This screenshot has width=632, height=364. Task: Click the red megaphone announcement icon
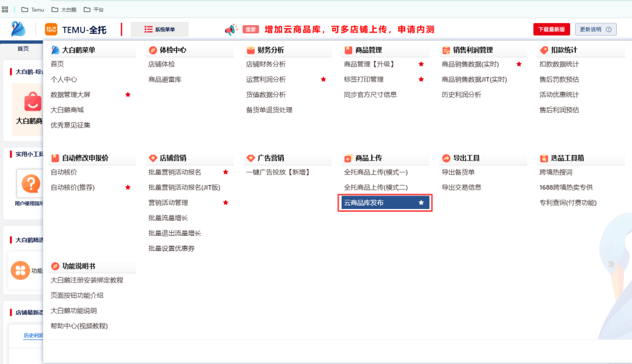click(x=231, y=29)
